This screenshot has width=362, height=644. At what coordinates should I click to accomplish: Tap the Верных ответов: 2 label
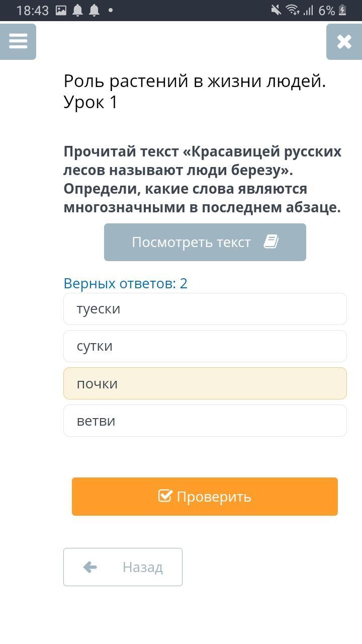point(125,283)
